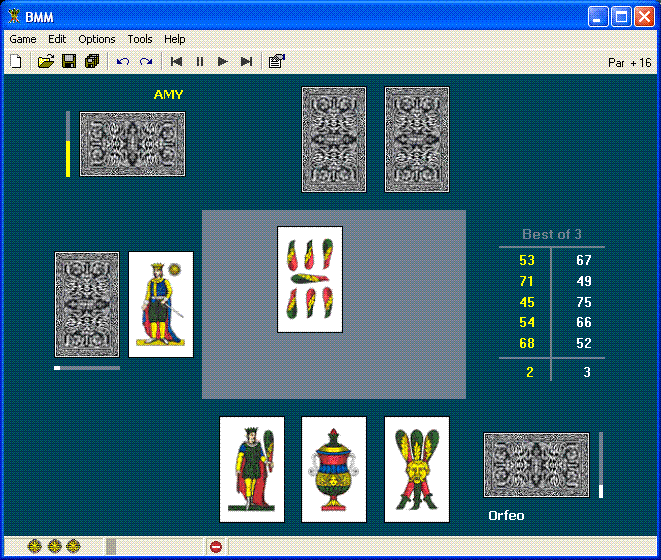Open the Tools menu
Viewport: 661px width, 560px height.
(x=140, y=39)
